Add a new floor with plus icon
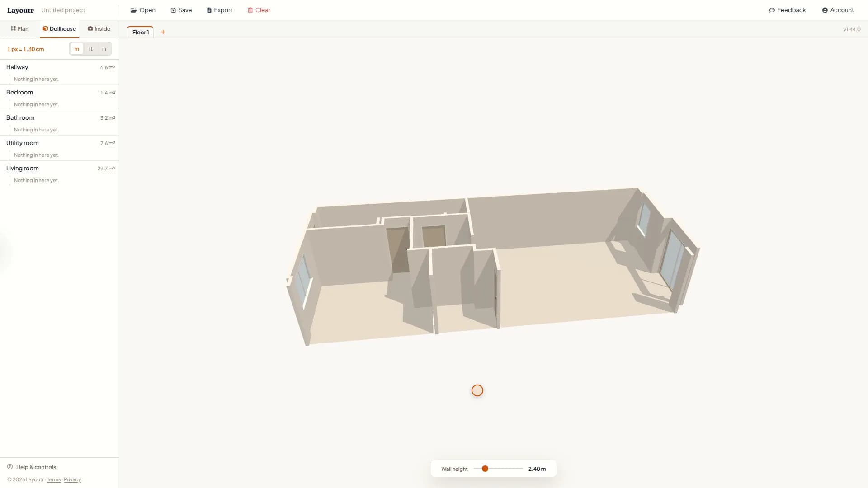The image size is (868, 488). tap(163, 32)
